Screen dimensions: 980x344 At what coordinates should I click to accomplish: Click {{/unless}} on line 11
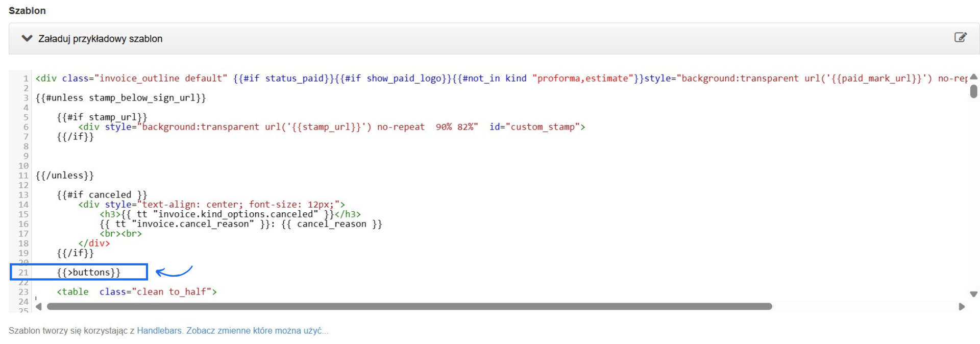[x=65, y=176]
